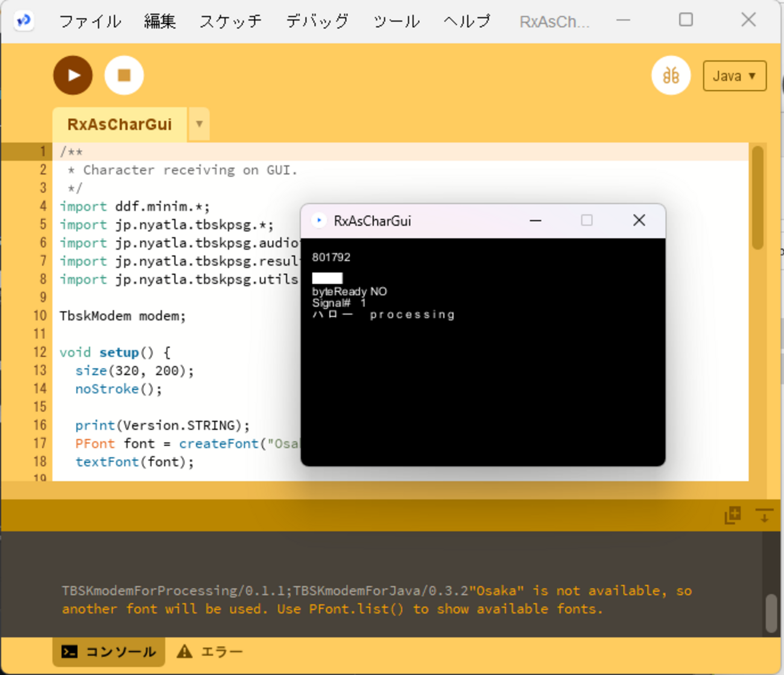This screenshot has width=784, height=675.
Task: Switch to the コンソール tab
Action: [109, 651]
